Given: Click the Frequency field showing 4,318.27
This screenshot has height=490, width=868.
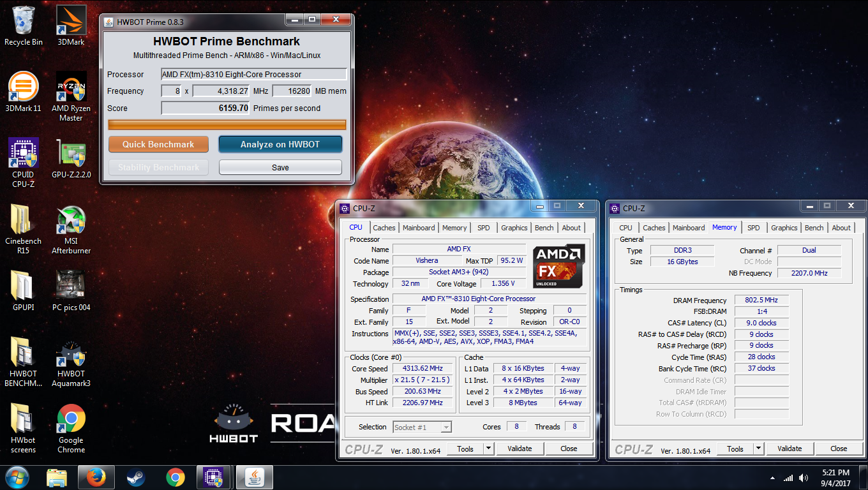Looking at the screenshot, I should [x=221, y=91].
